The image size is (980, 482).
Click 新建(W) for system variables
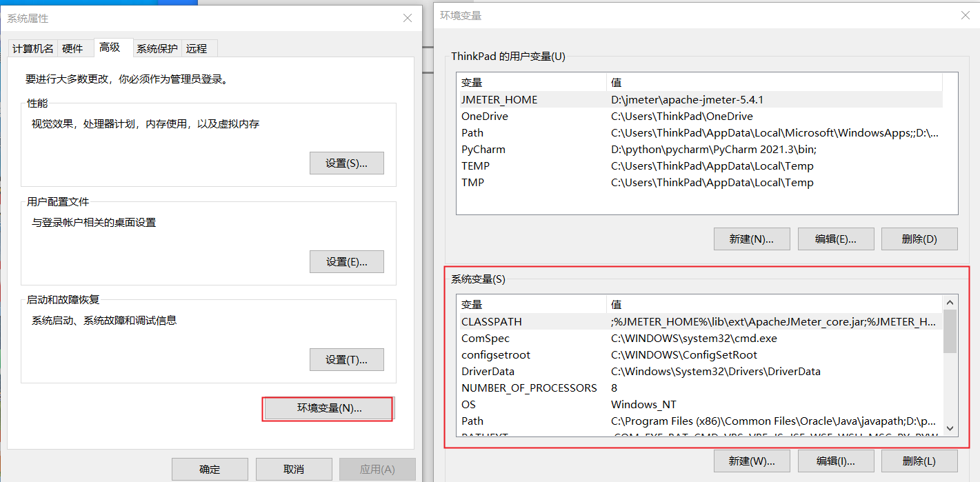point(752,461)
